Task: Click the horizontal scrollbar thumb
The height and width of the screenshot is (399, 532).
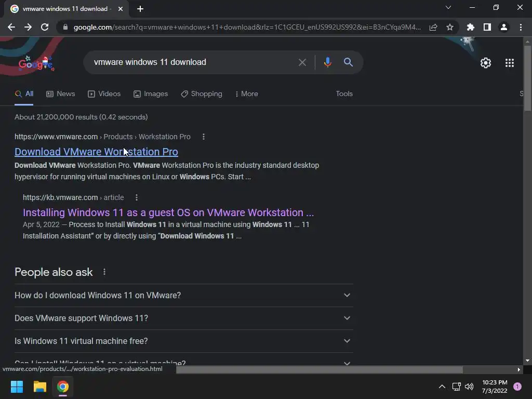Action: 320,369
